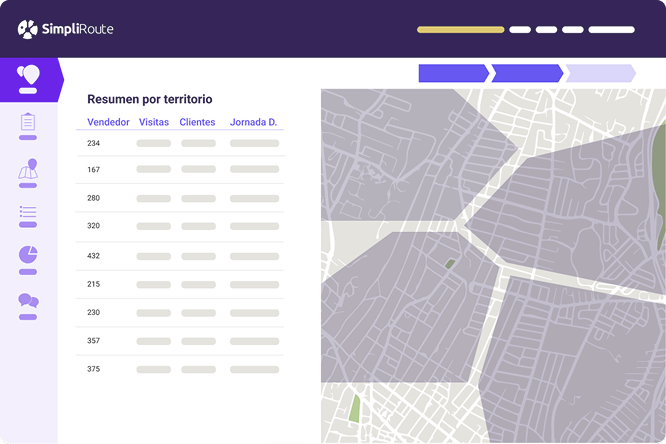Click the Visitas value for vendor 234
This screenshot has width=666, height=444.
click(154, 143)
